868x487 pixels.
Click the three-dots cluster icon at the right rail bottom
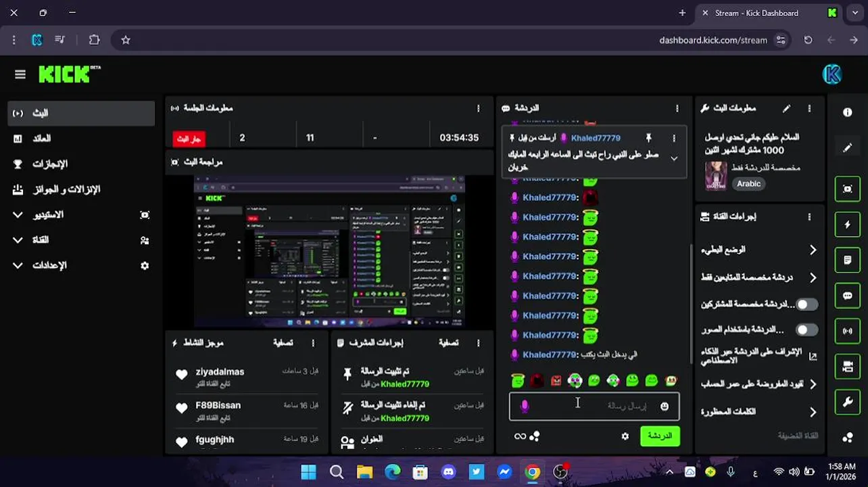click(847, 438)
